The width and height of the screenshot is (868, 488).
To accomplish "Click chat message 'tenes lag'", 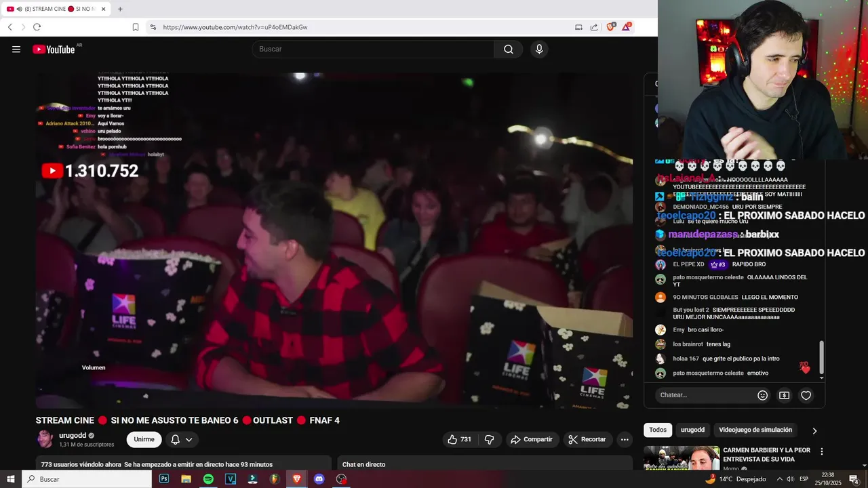I will [718, 344].
